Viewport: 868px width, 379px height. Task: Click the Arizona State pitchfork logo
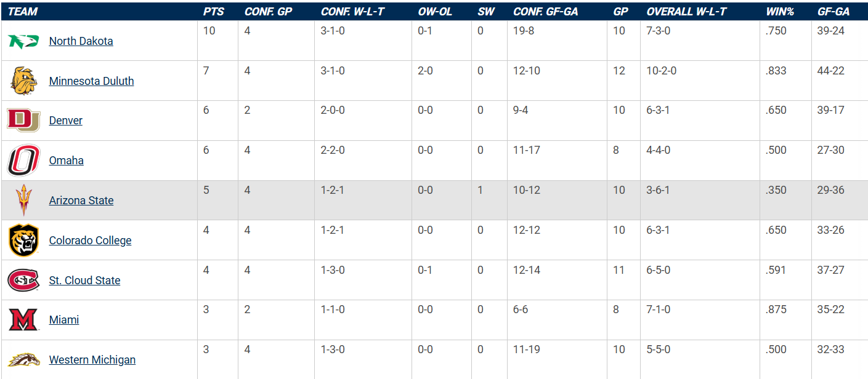(x=23, y=201)
